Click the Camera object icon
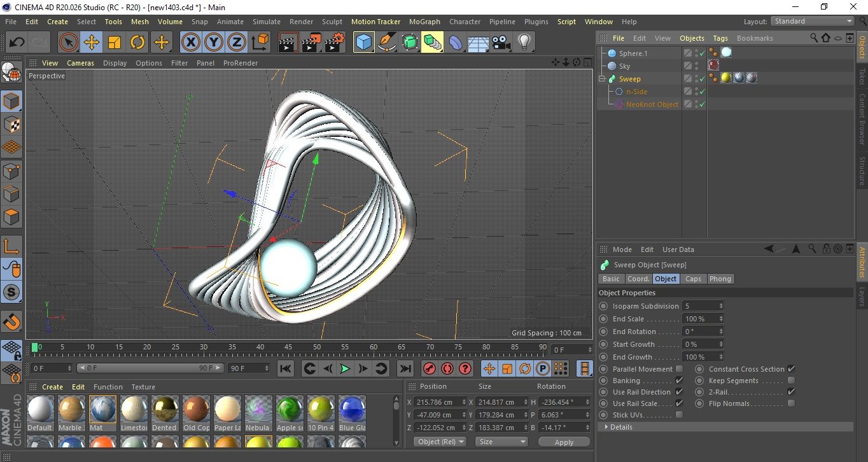 click(501, 43)
